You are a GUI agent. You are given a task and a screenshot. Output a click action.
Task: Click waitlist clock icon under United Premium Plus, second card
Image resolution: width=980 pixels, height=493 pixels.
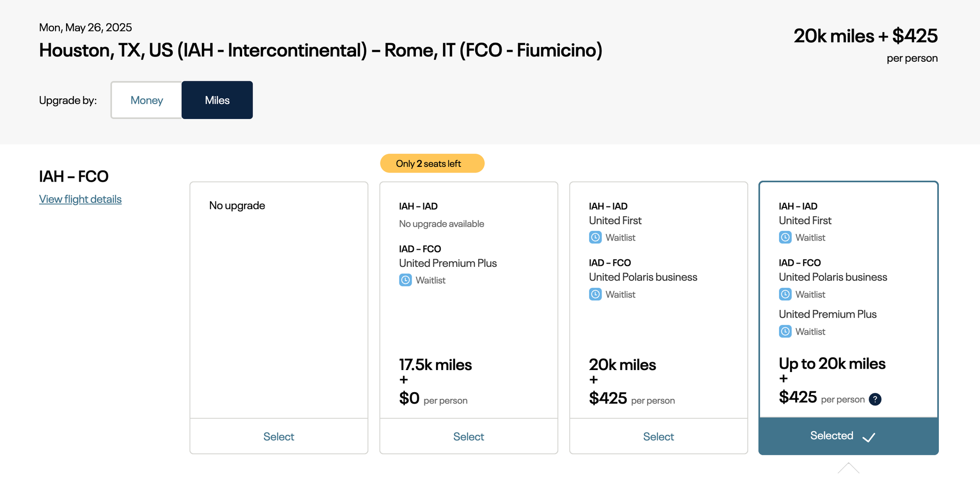tap(405, 280)
